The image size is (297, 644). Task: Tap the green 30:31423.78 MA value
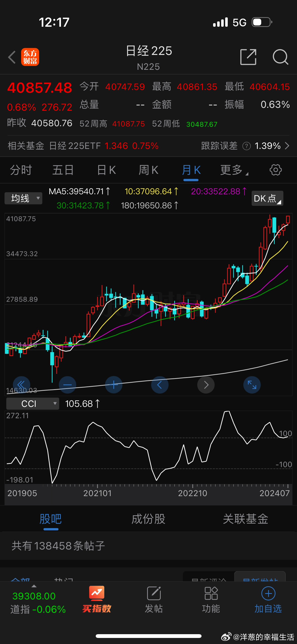83,206
